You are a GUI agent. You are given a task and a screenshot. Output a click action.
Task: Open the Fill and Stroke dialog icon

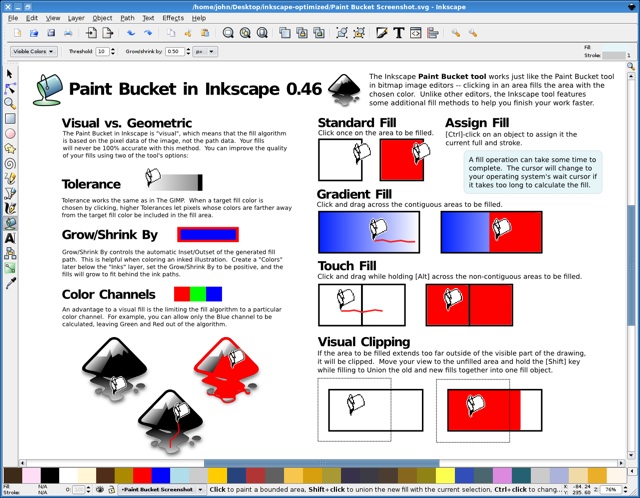point(382,33)
